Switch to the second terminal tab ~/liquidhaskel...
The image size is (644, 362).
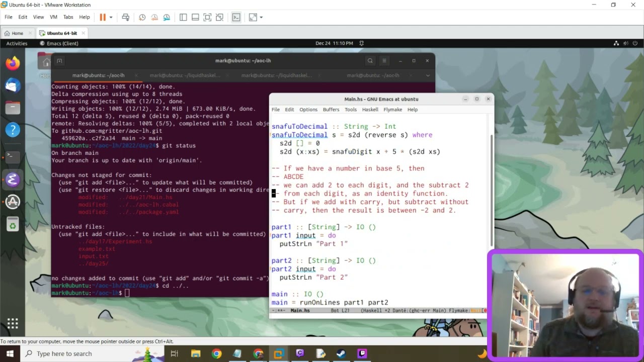[x=185, y=75]
